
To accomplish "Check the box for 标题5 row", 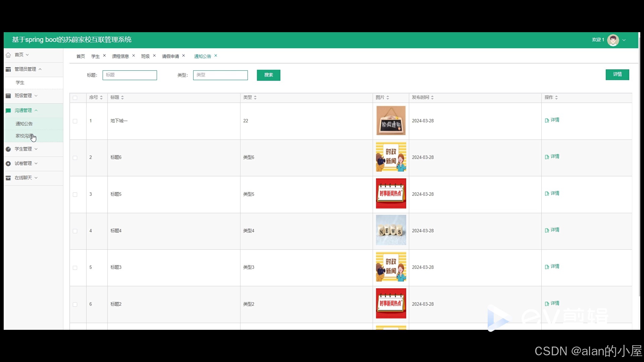I will coord(75,195).
